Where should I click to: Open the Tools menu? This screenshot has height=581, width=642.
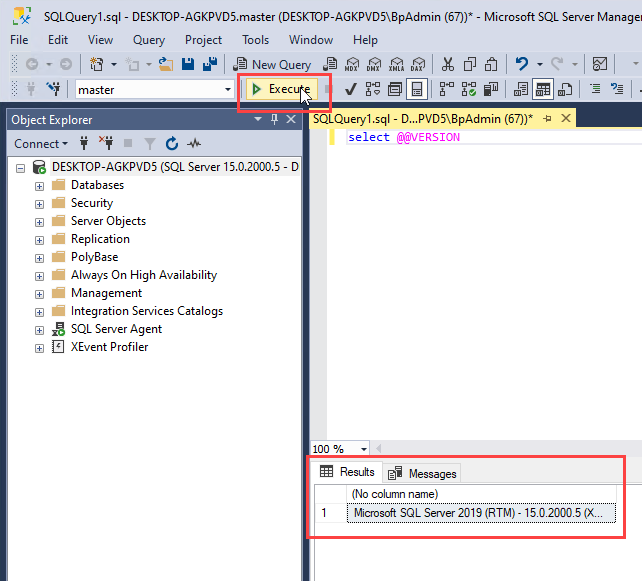pos(255,40)
